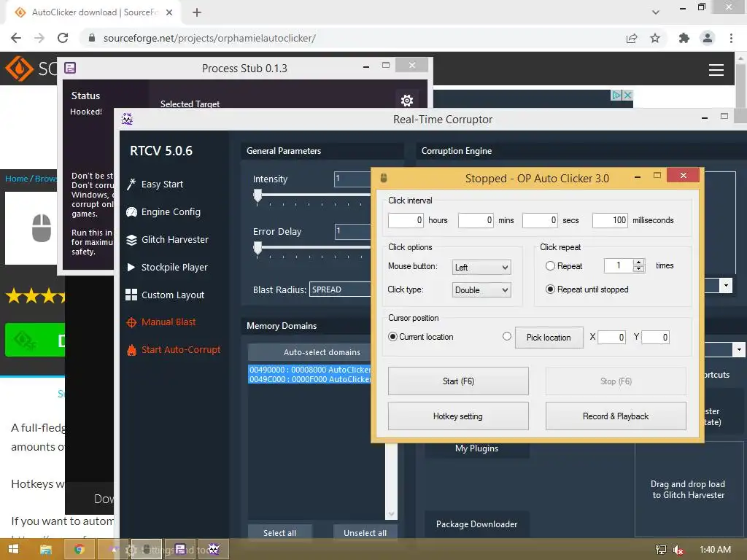This screenshot has width=747, height=560.
Task: Click the Stockpile Player play icon
Action: 131,267
